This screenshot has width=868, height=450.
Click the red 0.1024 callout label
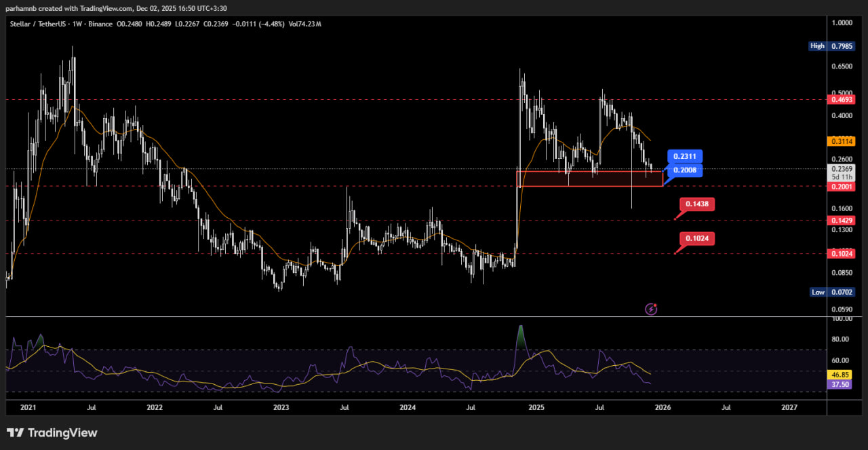coord(697,238)
